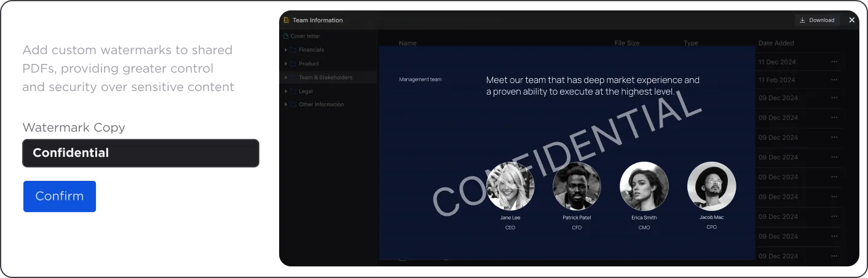This screenshot has width=868, height=278.
Task: Click the 'Meet our team' headline text
Action: coord(593,86)
